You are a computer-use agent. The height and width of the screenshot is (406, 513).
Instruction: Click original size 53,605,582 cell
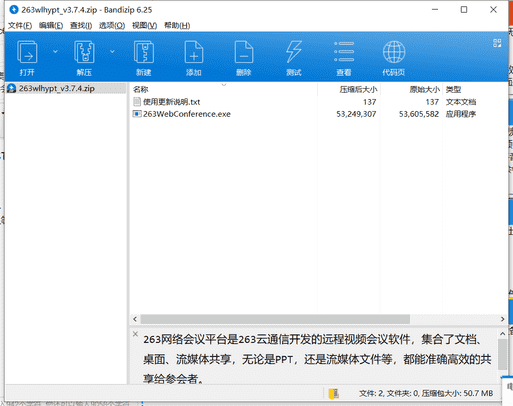coord(419,114)
